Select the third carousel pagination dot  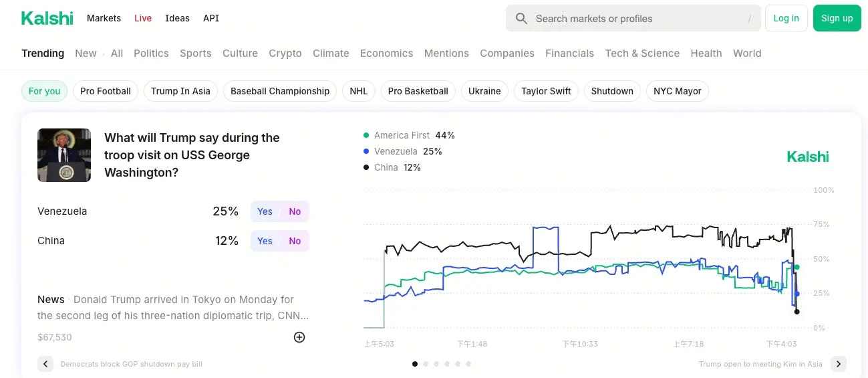(436, 364)
